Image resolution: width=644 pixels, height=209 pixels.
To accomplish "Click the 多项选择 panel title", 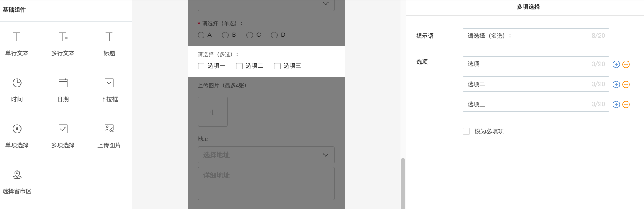I will 528,7.
